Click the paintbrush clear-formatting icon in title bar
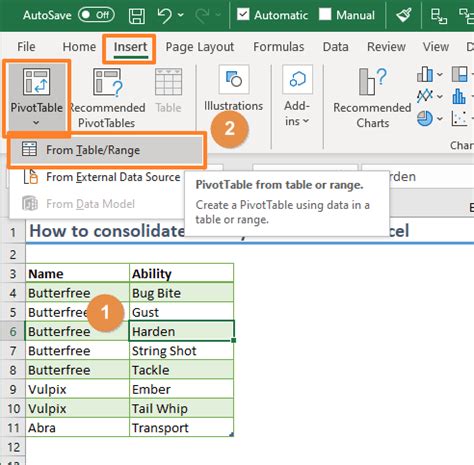Image resolution: width=474 pixels, height=465 pixels. coord(404,15)
